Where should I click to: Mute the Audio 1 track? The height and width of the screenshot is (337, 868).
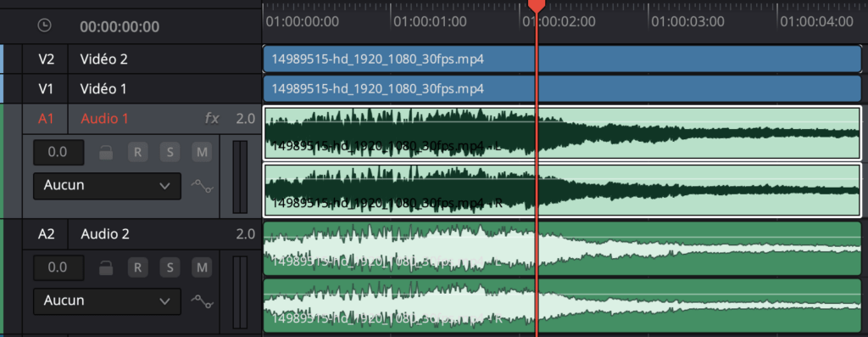(202, 153)
